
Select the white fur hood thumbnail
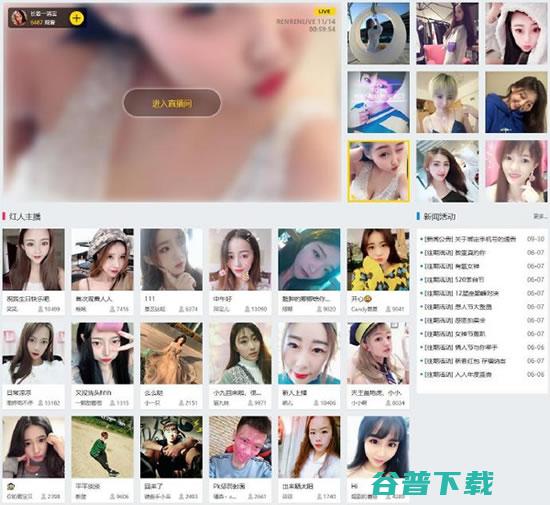click(516, 33)
